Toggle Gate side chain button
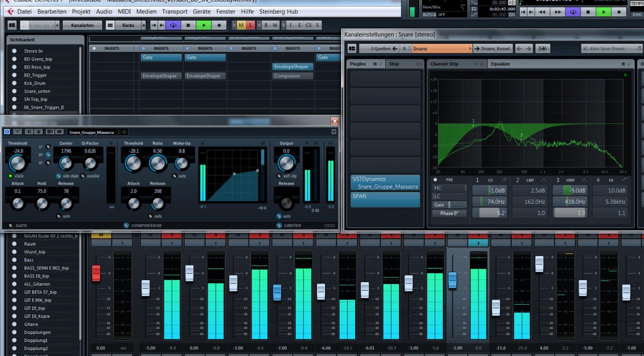Image resolution: width=644 pixels, height=356 pixels. [58, 176]
